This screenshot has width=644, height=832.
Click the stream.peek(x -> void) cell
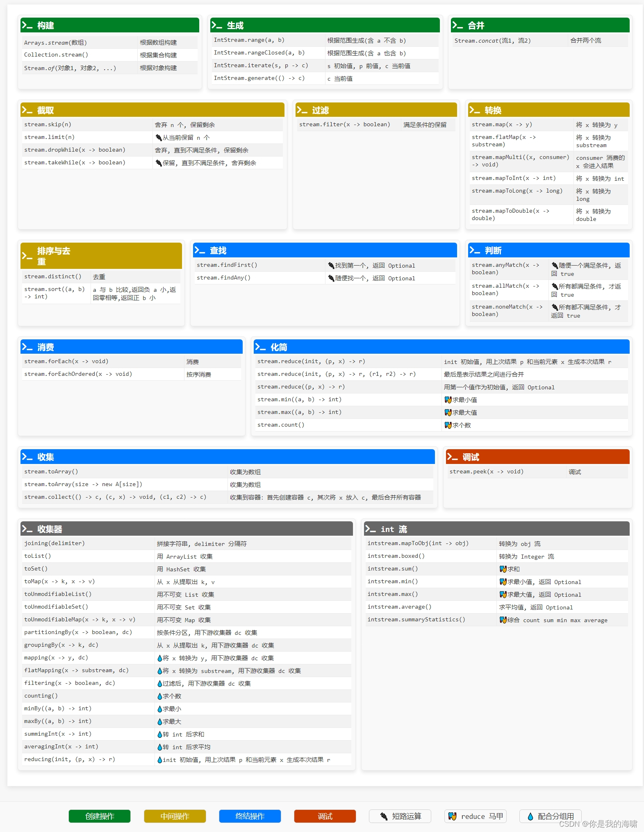click(507, 472)
